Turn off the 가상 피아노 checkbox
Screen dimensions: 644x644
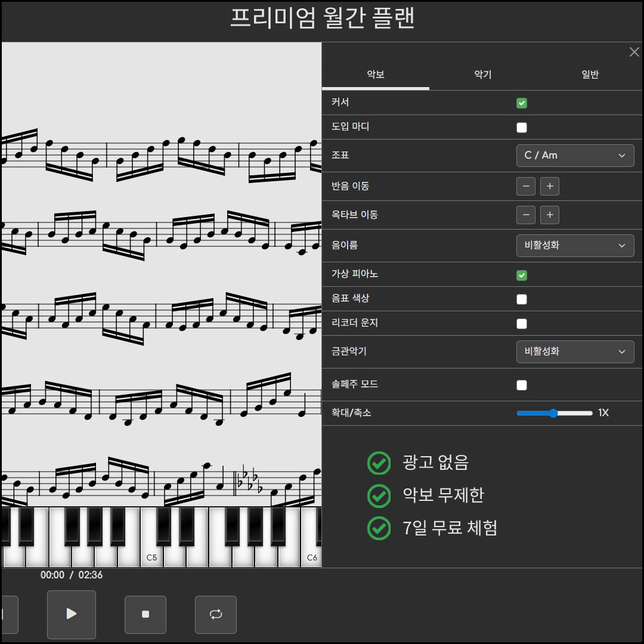pyautogui.click(x=522, y=275)
